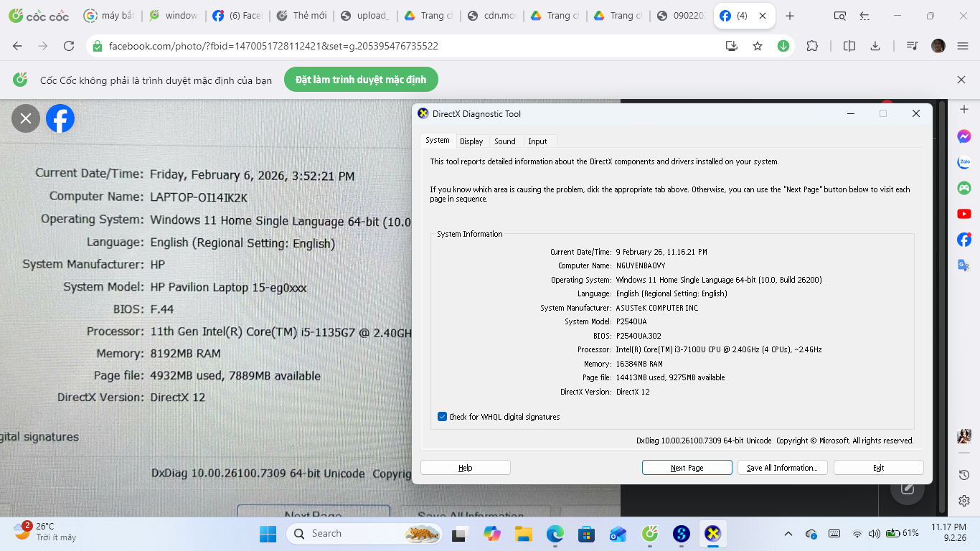
Task: Open Zalo from the browser sidebar
Action: coord(963,161)
